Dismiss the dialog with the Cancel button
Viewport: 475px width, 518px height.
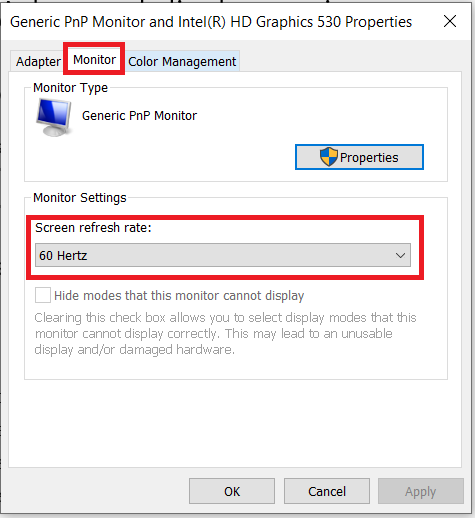(x=327, y=491)
